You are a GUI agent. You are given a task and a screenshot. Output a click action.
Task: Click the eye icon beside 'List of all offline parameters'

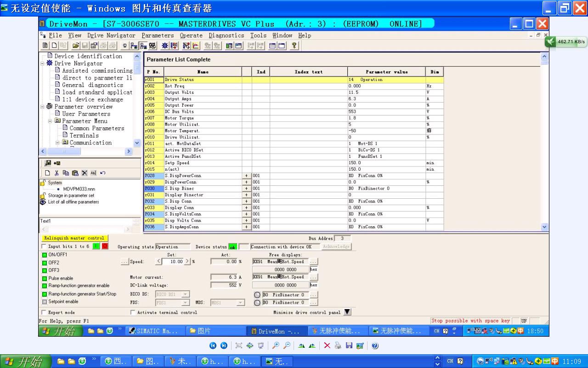(x=43, y=202)
